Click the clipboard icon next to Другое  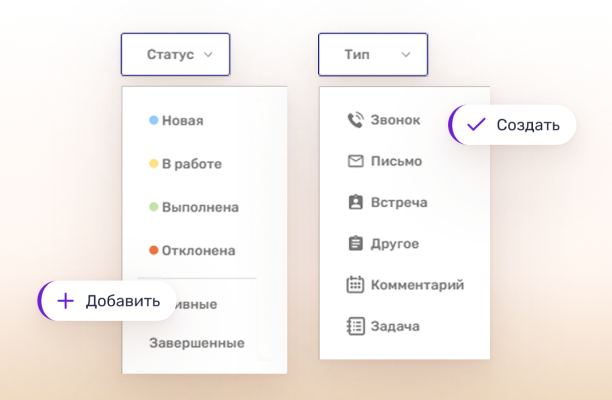[355, 243]
